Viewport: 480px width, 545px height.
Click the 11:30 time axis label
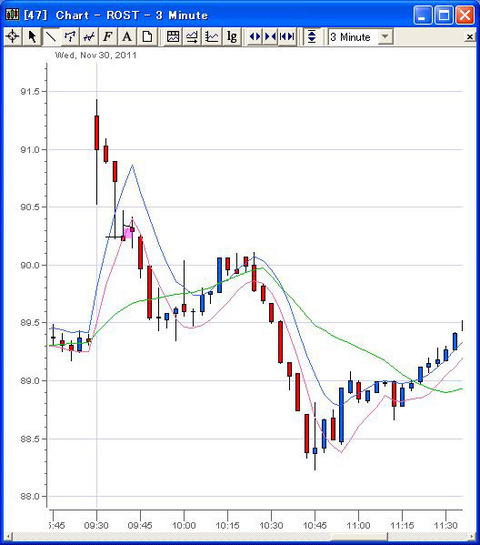pos(446,525)
